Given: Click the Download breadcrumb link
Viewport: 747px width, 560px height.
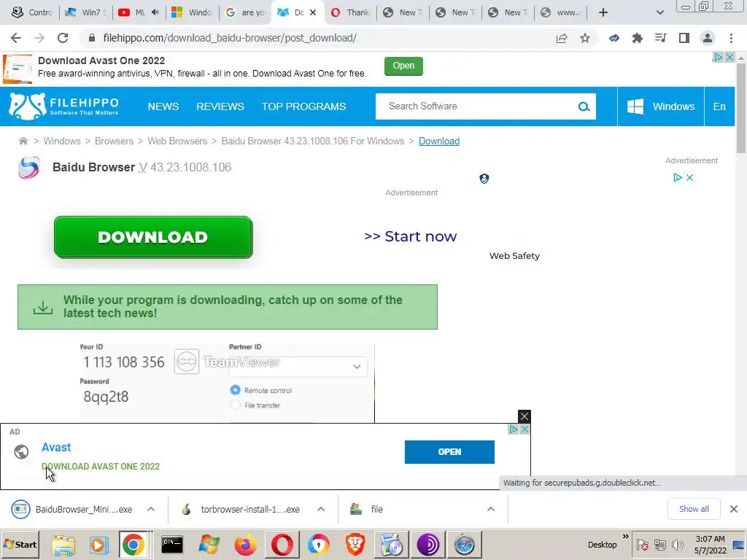Looking at the screenshot, I should coord(438,141).
